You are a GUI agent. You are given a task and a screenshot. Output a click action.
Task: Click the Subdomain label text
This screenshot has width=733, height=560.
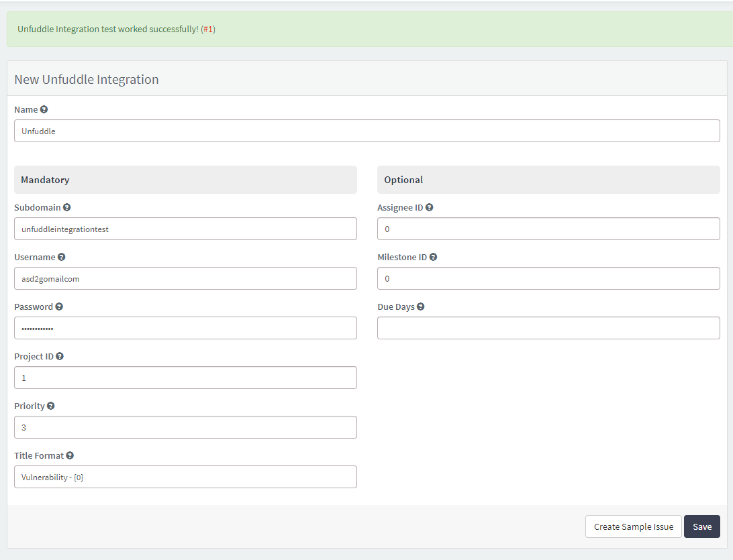tap(38, 207)
